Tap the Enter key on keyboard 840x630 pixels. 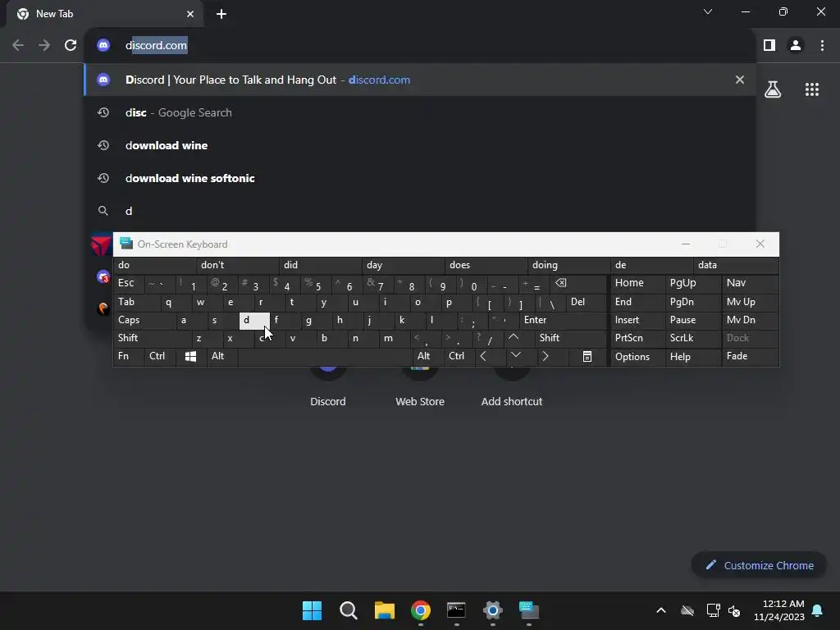coord(563,321)
